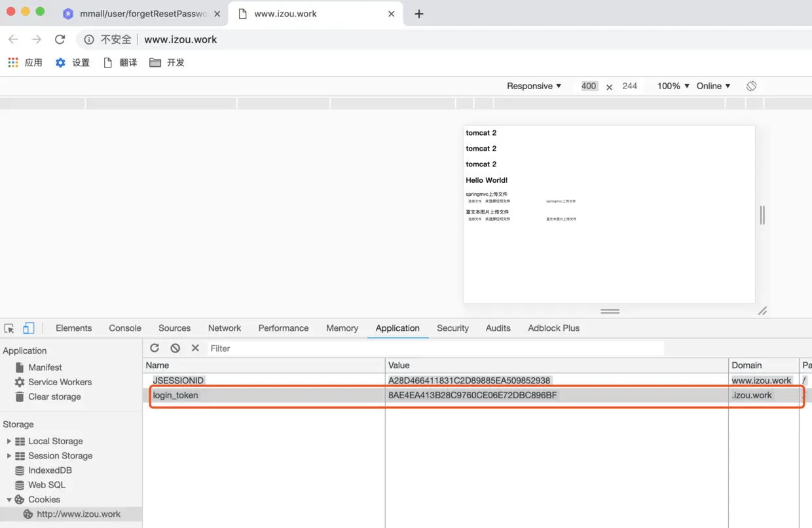The height and width of the screenshot is (528, 812).
Task: Switch to the Sources tab
Action: pos(174,328)
